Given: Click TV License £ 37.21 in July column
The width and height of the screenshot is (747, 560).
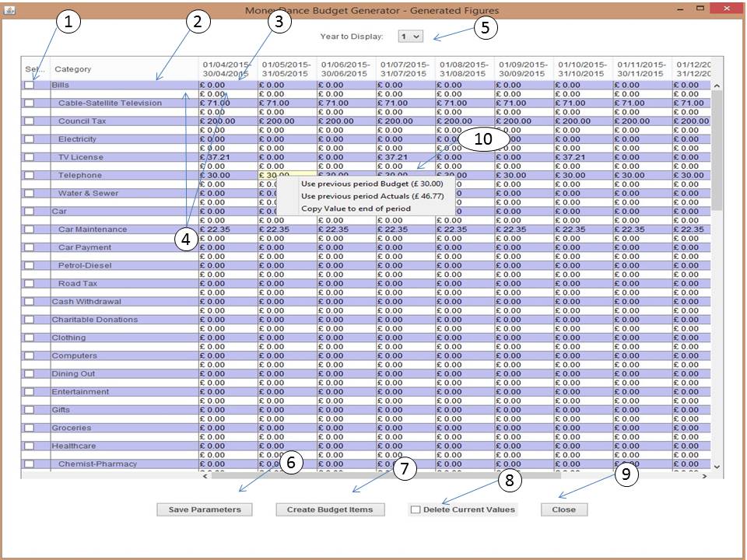Looking at the screenshot, I should tap(405, 157).
